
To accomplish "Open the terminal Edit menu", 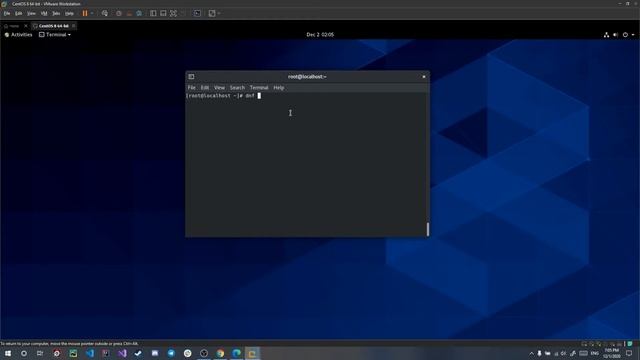I will (x=204, y=88).
